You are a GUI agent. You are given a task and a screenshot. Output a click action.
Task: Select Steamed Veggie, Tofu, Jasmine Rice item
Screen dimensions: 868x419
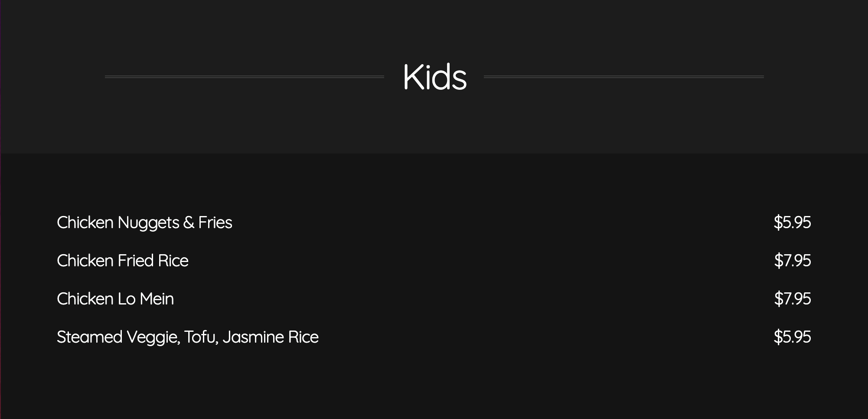(x=188, y=337)
